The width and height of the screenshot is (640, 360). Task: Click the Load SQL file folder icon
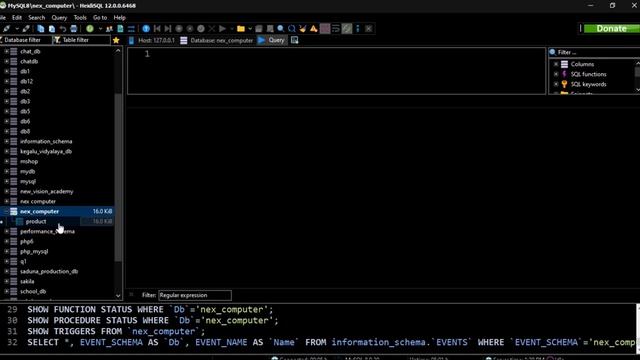click(x=241, y=29)
